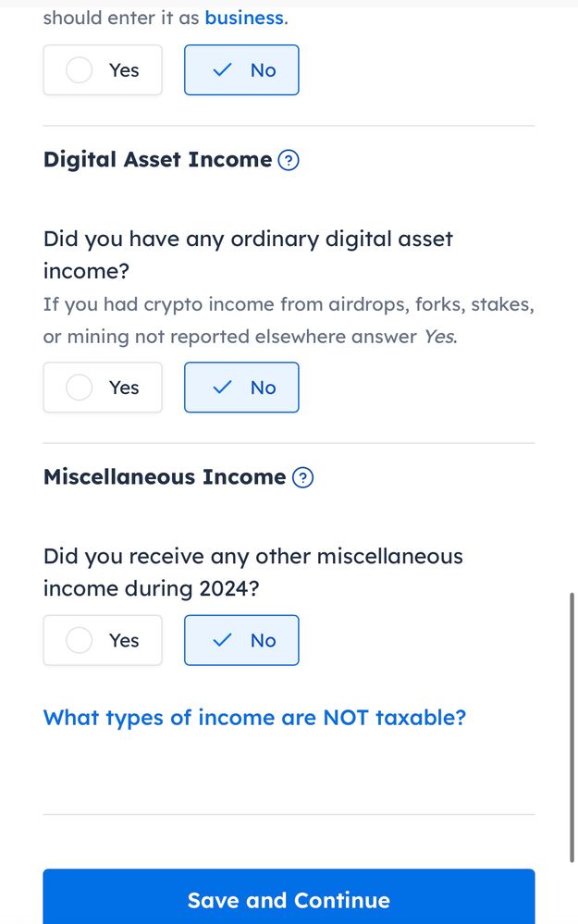The image size is (578, 924).
Task: Click the ordinary digital asset income question text
Action: pyautogui.click(x=248, y=254)
